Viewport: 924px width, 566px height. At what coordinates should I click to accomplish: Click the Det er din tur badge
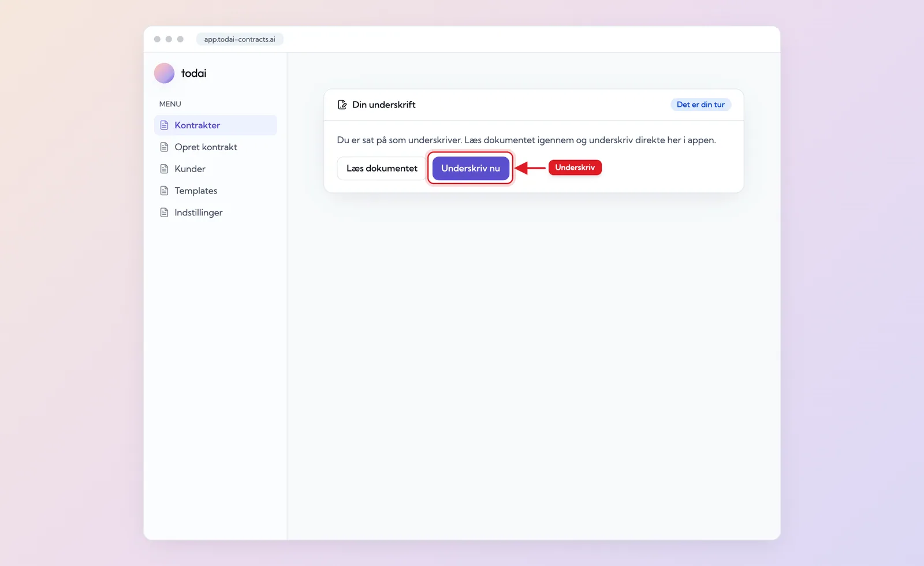pos(701,105)
